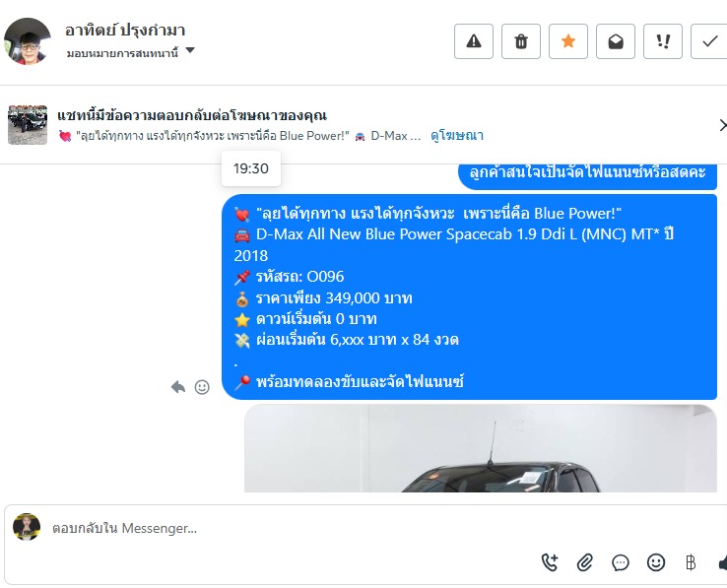
Task: Open the ad thumbnail image in banner
Action: tap(28, 125)
